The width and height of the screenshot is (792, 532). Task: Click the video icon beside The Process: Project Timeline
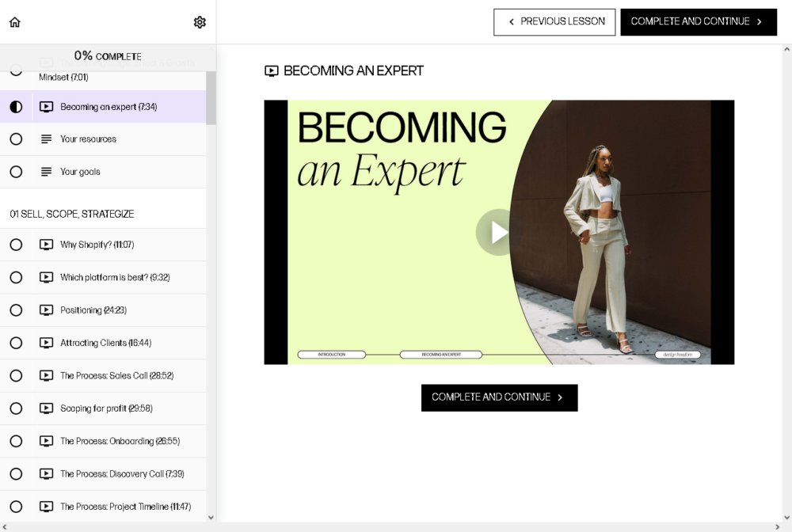[x=47, y=506]
